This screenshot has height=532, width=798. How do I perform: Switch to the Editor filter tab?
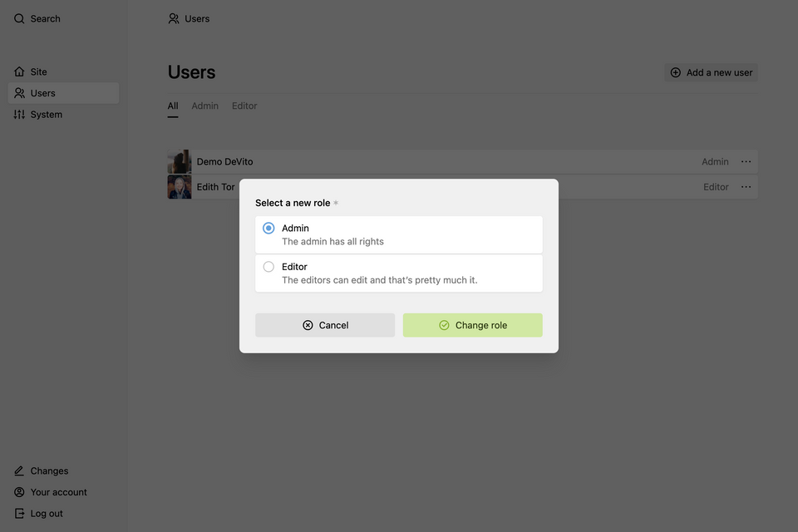[244, 106]
